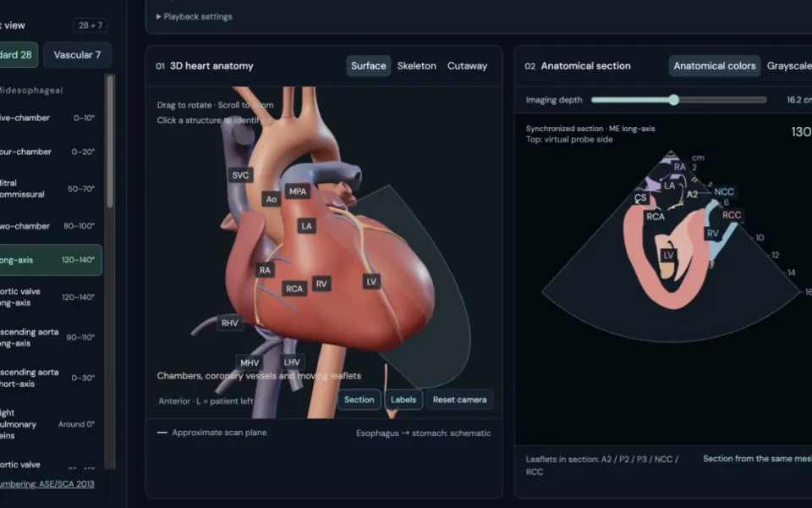Click the RV label in section view
The image size is (812, 508).
coord(713,234)
